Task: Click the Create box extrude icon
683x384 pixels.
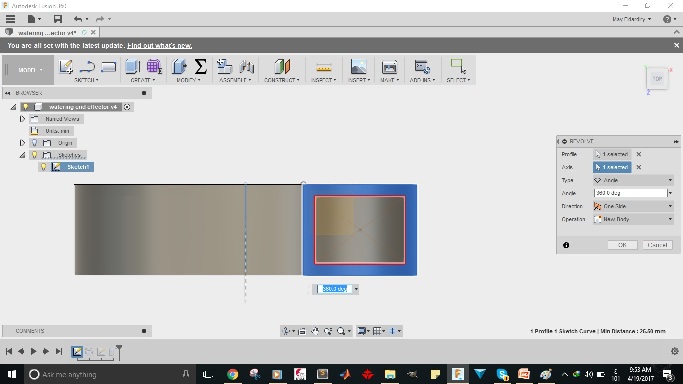Action: coord(132,67)
